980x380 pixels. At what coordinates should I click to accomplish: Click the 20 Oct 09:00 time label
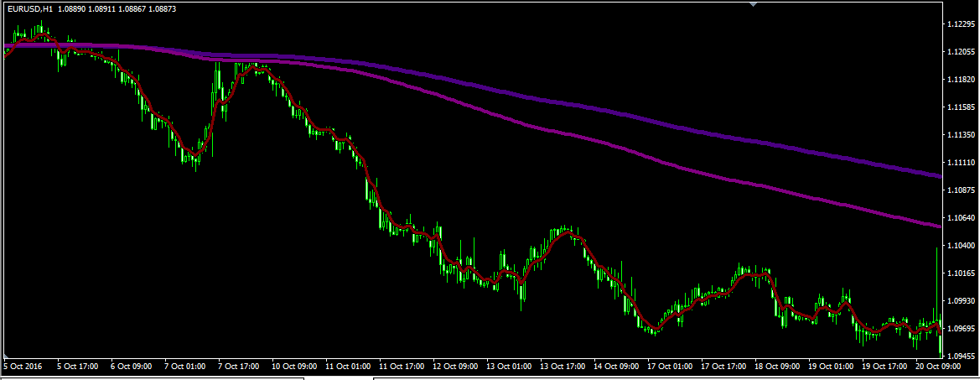tap(937, 367)
